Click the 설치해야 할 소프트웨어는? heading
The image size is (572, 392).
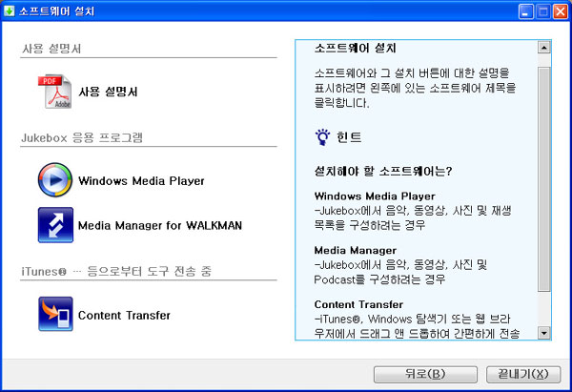coord(383,171)
